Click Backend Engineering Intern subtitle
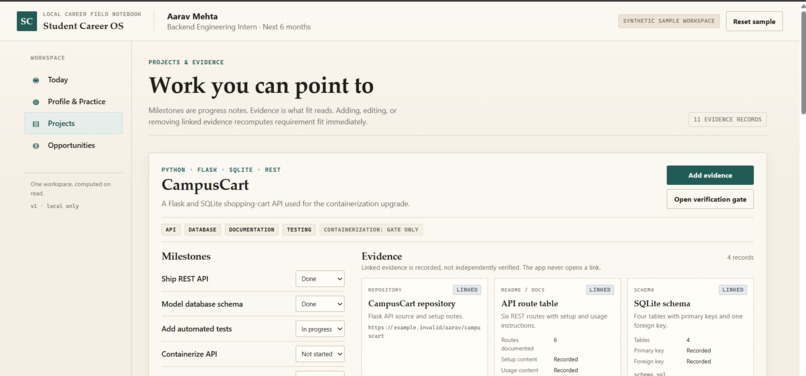The height and width of the screenshot is (376, 806). (239, 27)
